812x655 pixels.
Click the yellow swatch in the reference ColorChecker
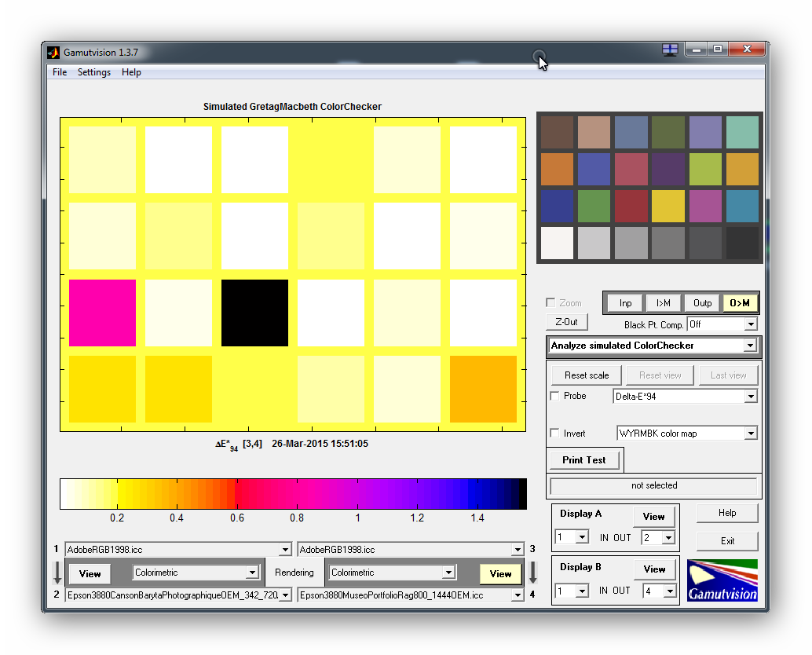(x=668, y=207)
